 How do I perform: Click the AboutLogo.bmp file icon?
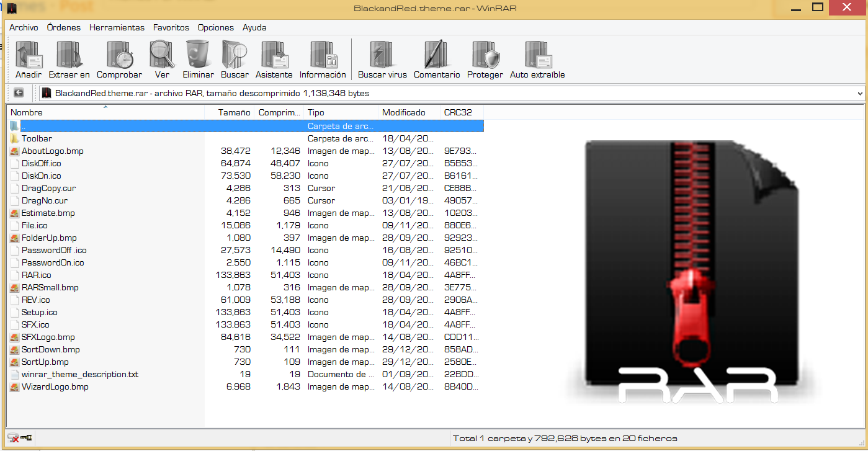click(14, 151)
